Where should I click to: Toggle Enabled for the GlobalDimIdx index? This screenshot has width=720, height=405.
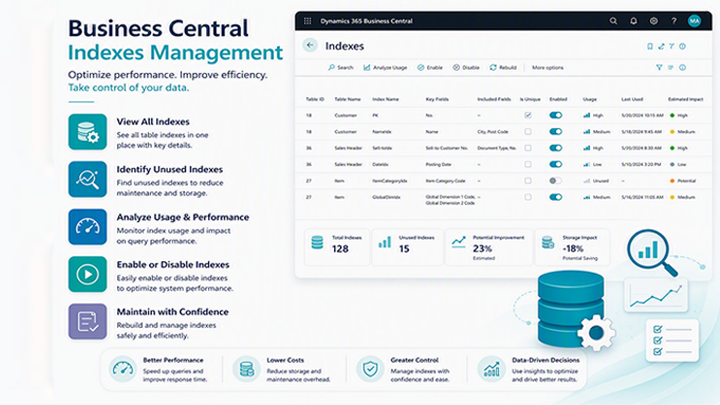[556, 197]
